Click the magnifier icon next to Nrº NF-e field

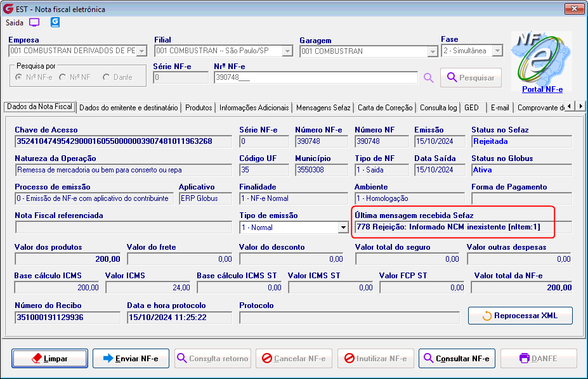point(428,77)
